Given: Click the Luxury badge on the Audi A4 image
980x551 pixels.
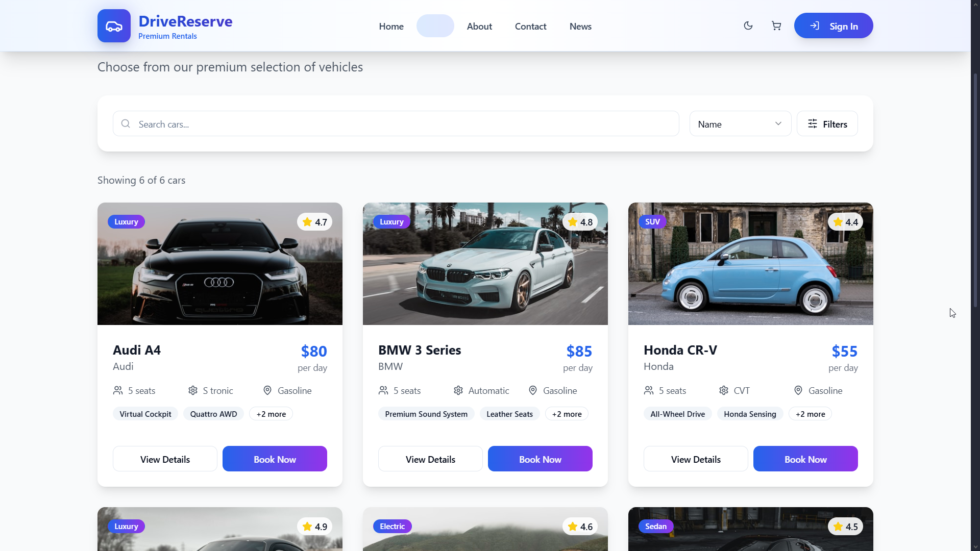Looking at the screenshot, I should 126,222.
